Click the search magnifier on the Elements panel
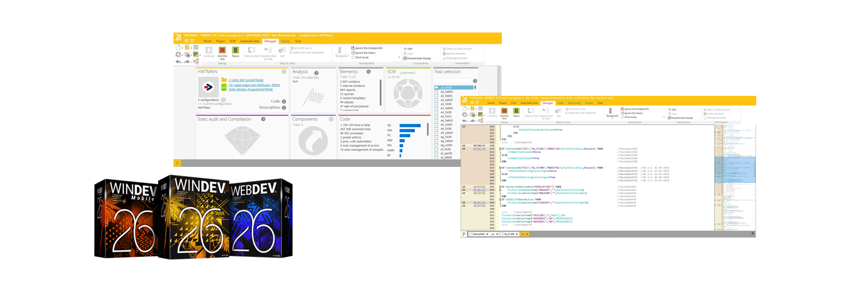 [368, 72]
